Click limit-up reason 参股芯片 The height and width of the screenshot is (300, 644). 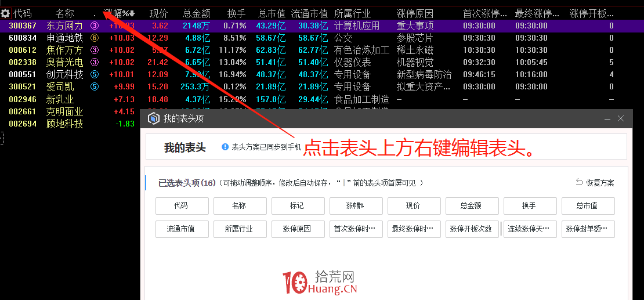tap(415, 38)
